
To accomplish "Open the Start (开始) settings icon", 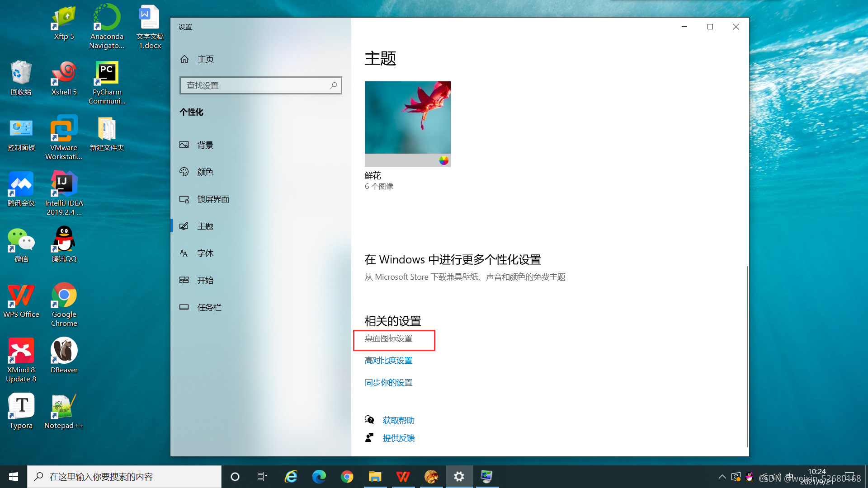I will point(184,281).
